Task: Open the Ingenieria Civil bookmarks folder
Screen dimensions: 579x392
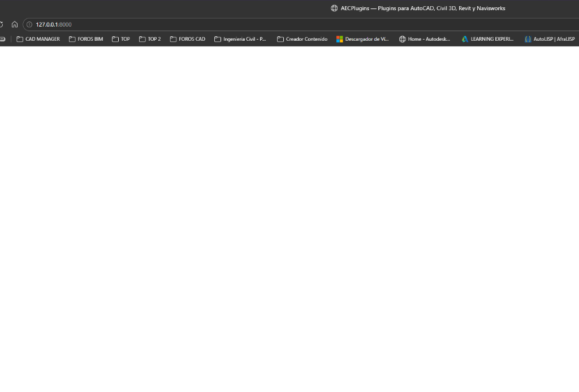Action: (x=240, y=39)
